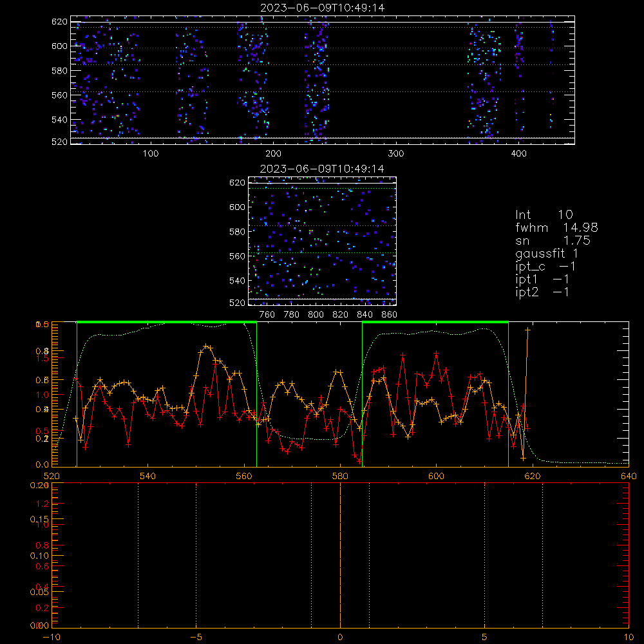Click the '520' y-axis label of the top image
This screenshot has height=644, width=644.
click(59, 142)
